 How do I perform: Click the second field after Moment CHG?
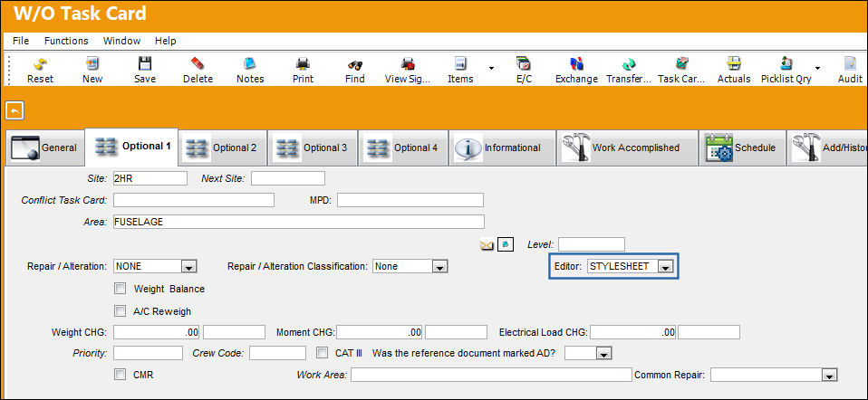(456, 332)
